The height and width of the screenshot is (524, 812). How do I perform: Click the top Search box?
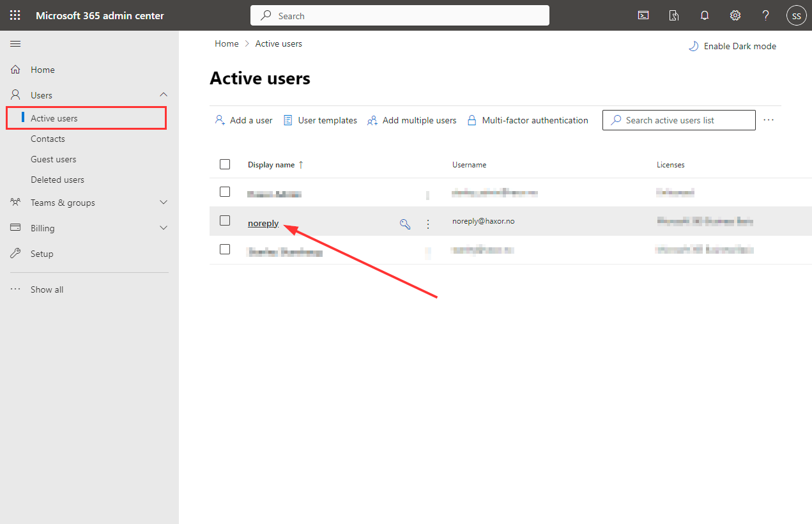(x=400, y=15)
